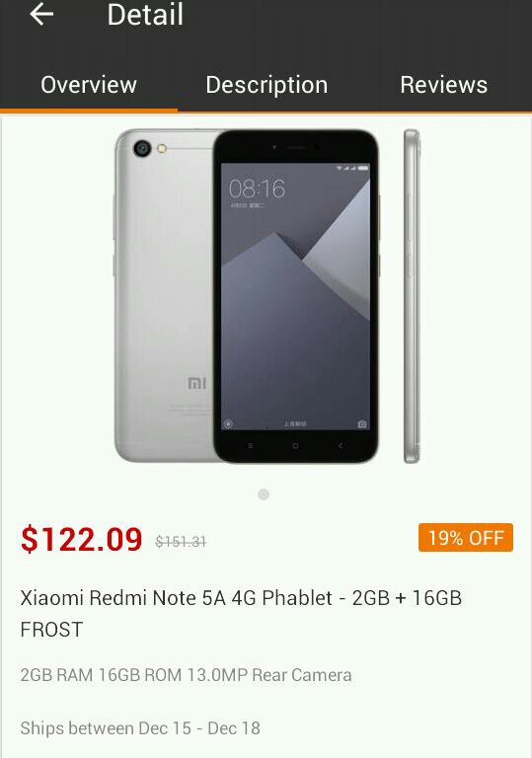Tap the 2GB RAM 16GB ROM spec line
Screen dimensions: 532x758
[186, 675]
